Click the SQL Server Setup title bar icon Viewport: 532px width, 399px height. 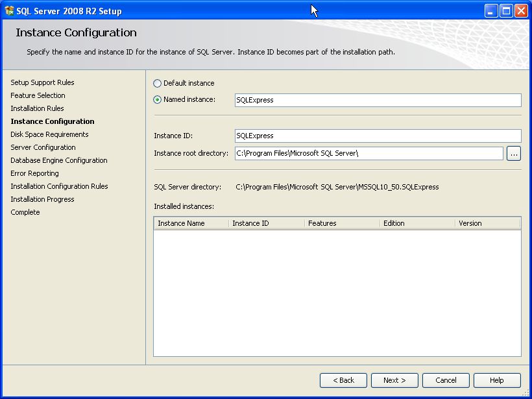click(x=9, y=10)
